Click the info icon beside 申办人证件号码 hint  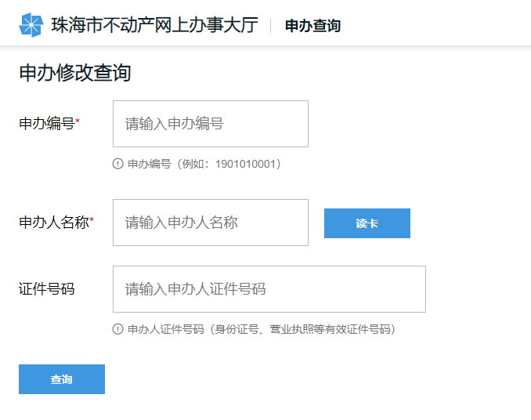118,329
